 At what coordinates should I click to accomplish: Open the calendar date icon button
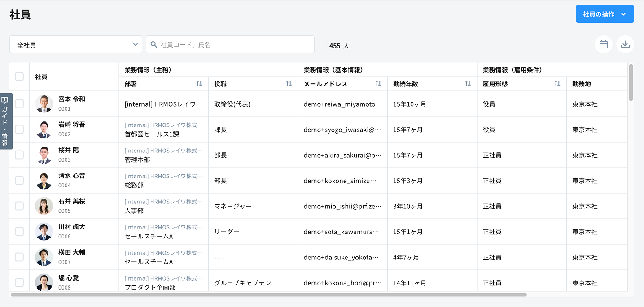[604, 44]
